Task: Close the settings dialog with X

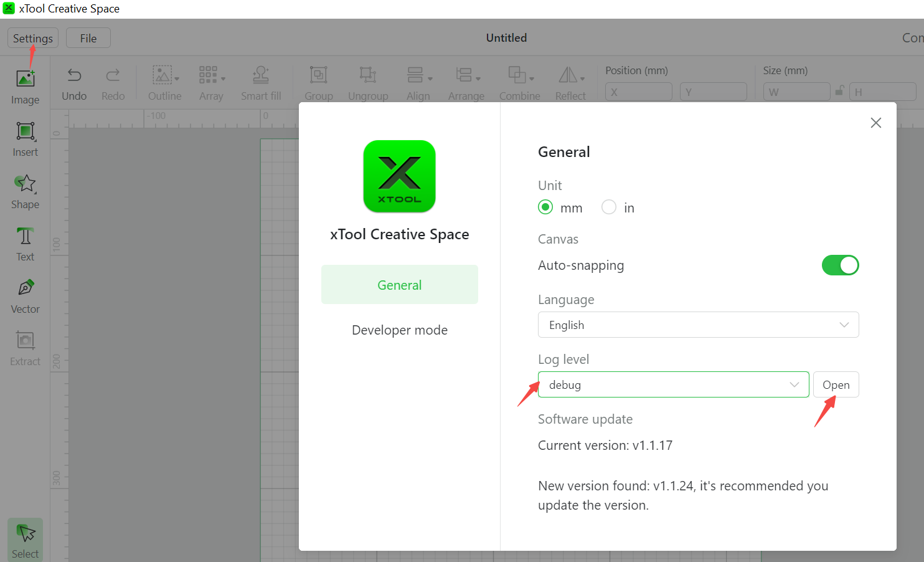Action: [x=875, y=123]
